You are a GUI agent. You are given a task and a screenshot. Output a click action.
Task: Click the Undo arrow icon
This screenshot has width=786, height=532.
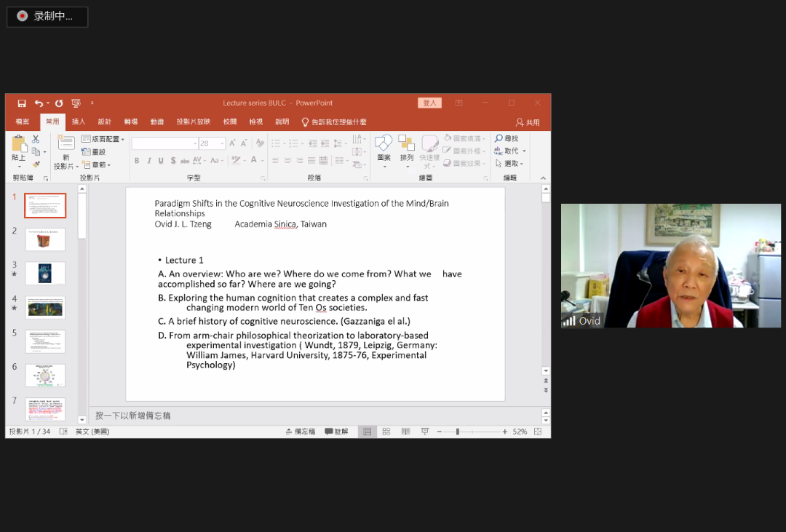[x=39, y=103]
